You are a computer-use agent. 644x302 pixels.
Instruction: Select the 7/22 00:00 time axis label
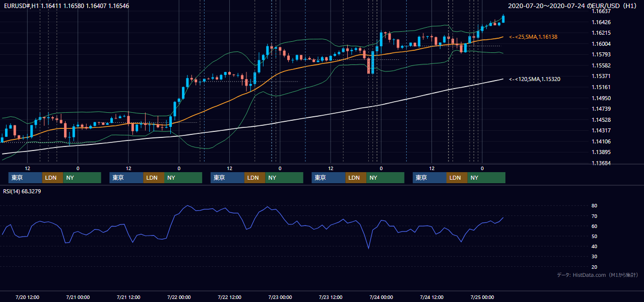(179, 297)
